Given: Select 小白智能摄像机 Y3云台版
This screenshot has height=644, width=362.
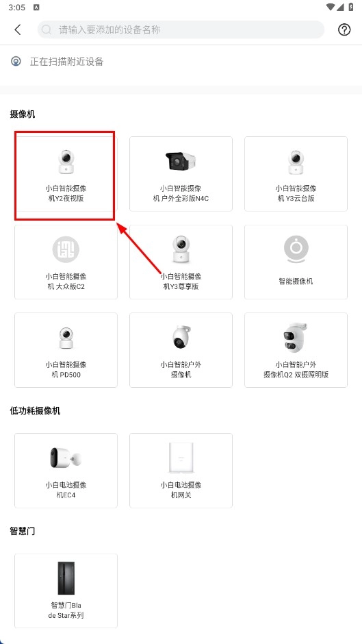Looking at the screenshot, I should pyautogui.click(x=296, y=174).
